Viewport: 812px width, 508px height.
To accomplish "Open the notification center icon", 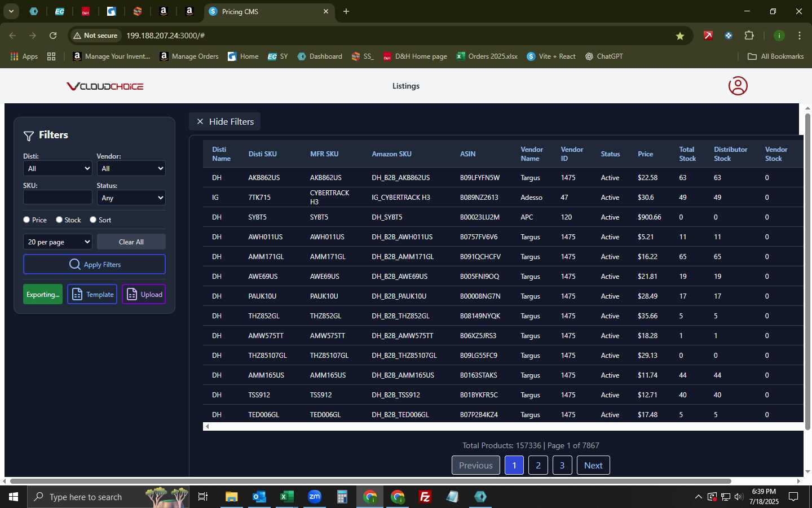I will click(x=793, y=497).
